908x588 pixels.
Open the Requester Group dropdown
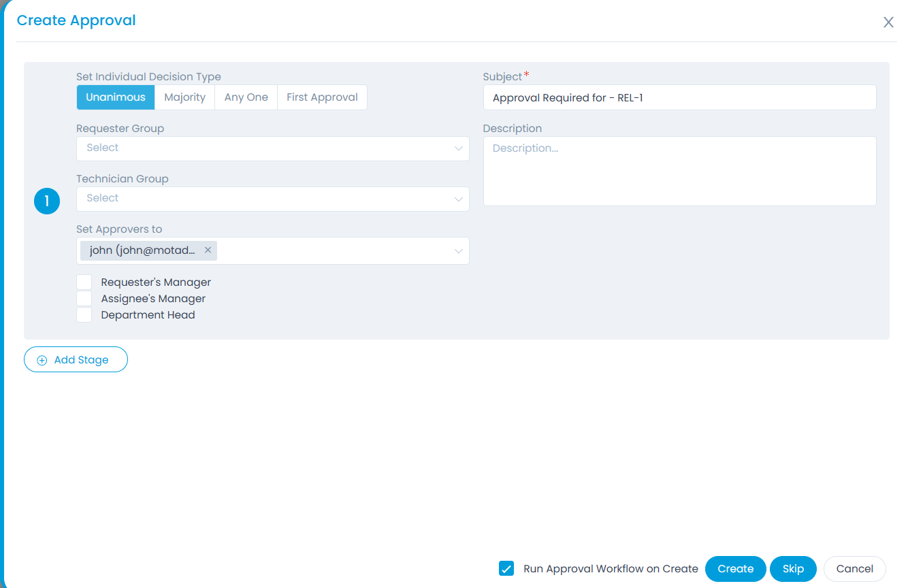tap(272, 148)
